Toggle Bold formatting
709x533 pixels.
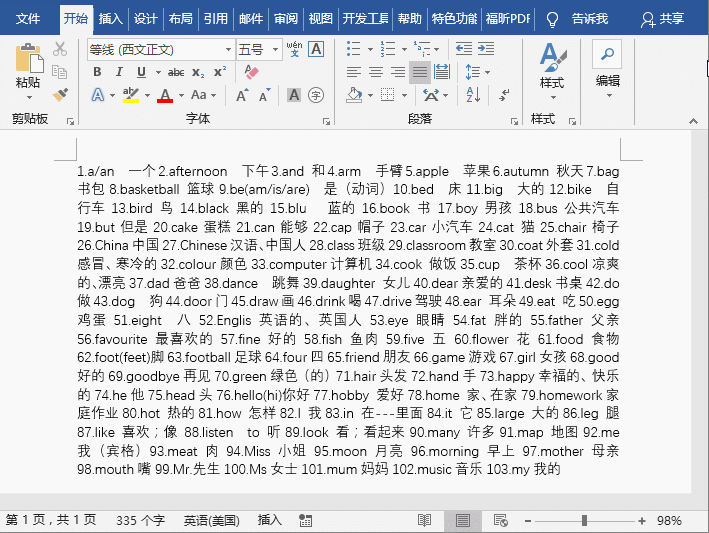pyautogui.click(x=97, y=72)
